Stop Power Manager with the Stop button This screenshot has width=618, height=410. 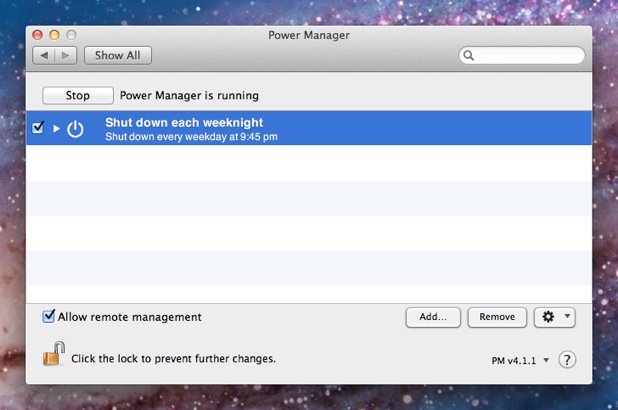point(78,96)
